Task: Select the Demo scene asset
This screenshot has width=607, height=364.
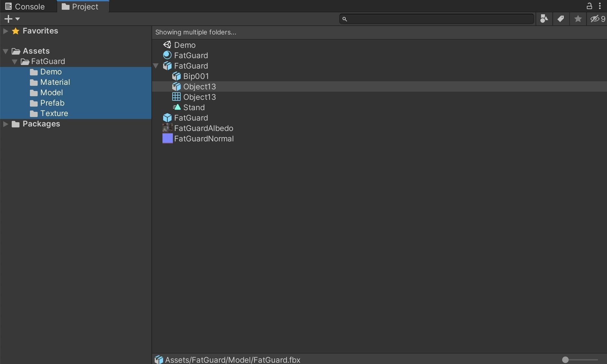Action: point(380,45)
